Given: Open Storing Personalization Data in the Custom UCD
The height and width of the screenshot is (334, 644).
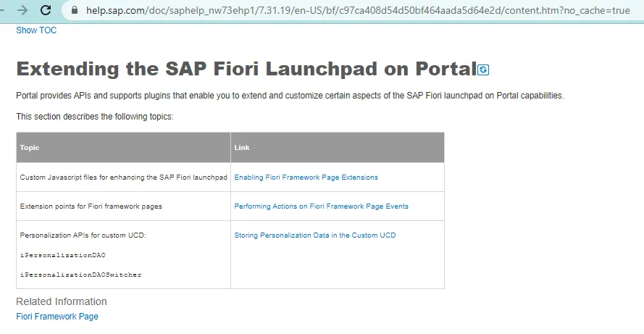Looking at the screenshot, I should point(314,235).
